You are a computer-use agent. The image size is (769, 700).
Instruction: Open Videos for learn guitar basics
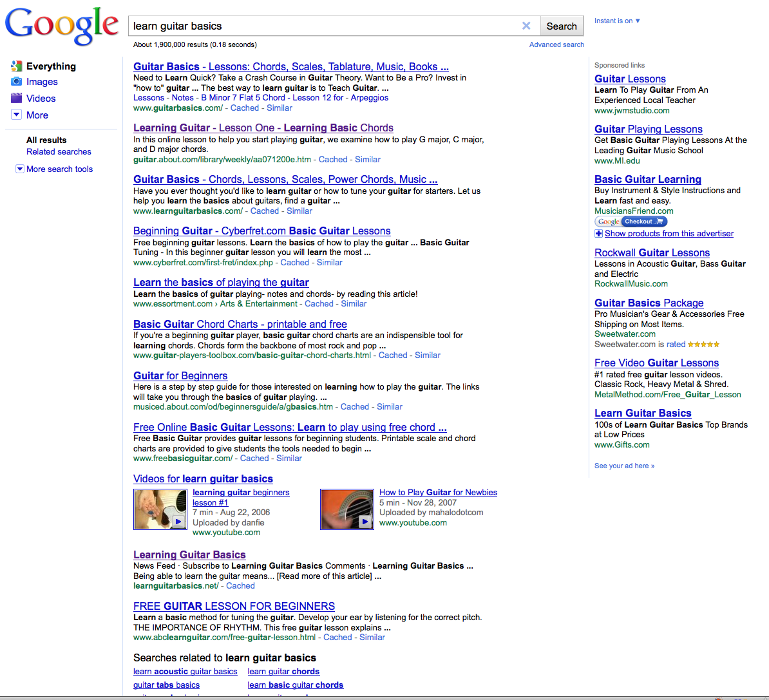(x=203, y=478)
